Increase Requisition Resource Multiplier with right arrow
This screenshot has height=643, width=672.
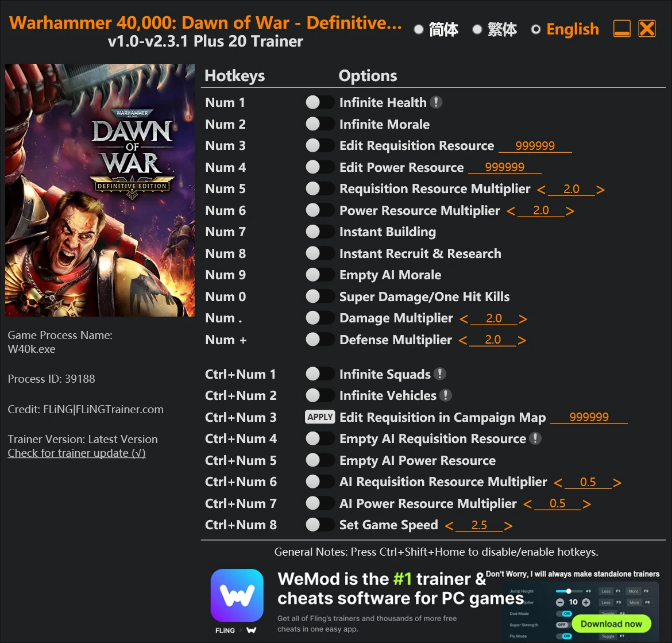[x=601, y=188]
